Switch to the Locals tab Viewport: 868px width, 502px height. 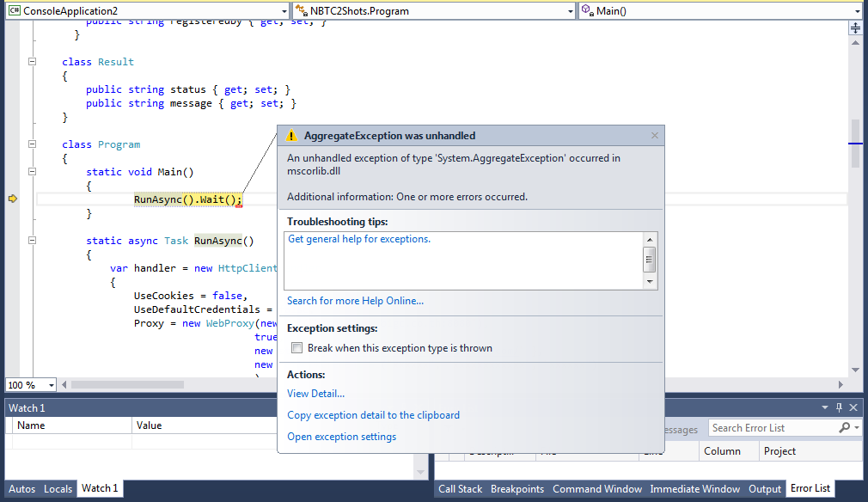(x=58, y=489)
